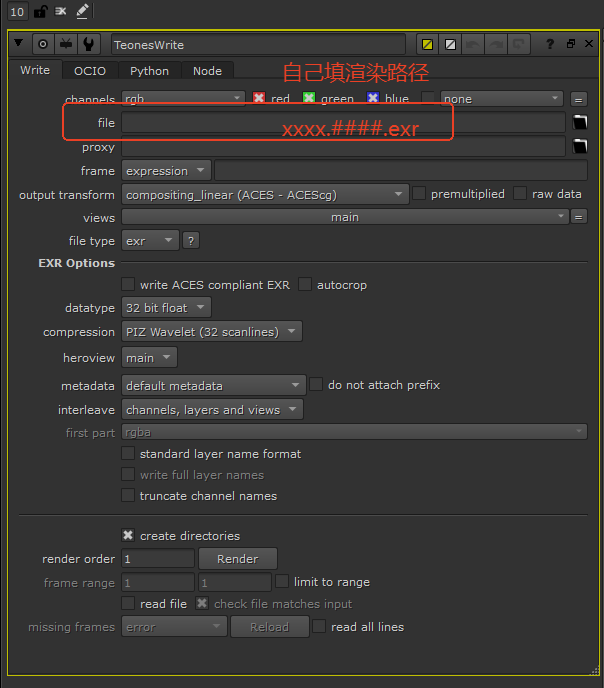Collapse the TeonesWrite panel with the triangle

[18, 44]
